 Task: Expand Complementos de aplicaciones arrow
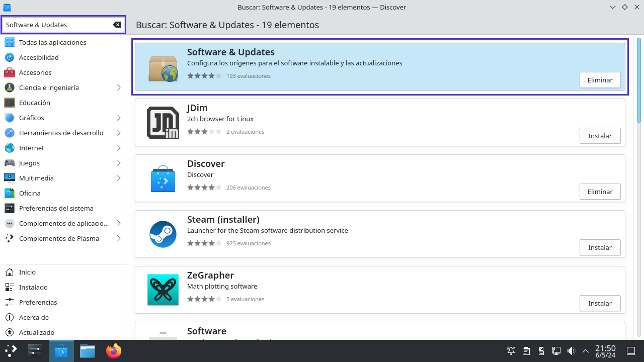pyautogui.click(x=119, y=223)
